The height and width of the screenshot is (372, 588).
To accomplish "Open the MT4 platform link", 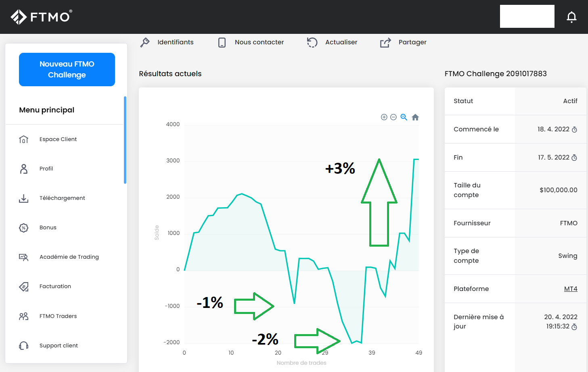I will pyautogui.click(x=570, y=289).
